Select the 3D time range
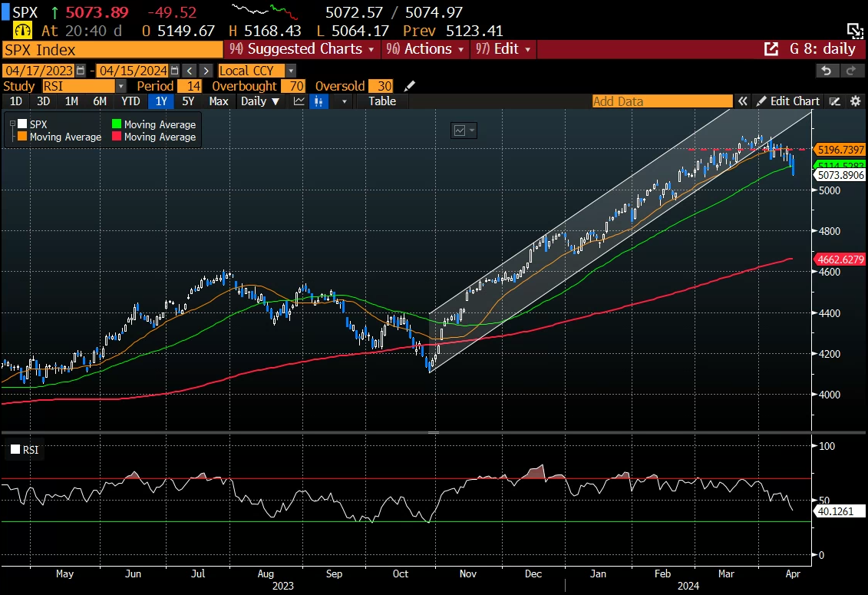This screenshot has height=595, width=868. point(43,101)
